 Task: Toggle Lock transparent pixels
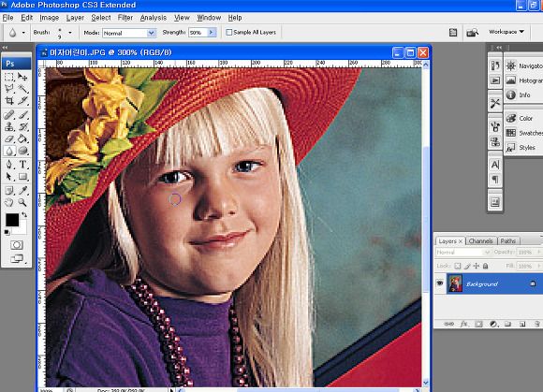click(458, 266)
